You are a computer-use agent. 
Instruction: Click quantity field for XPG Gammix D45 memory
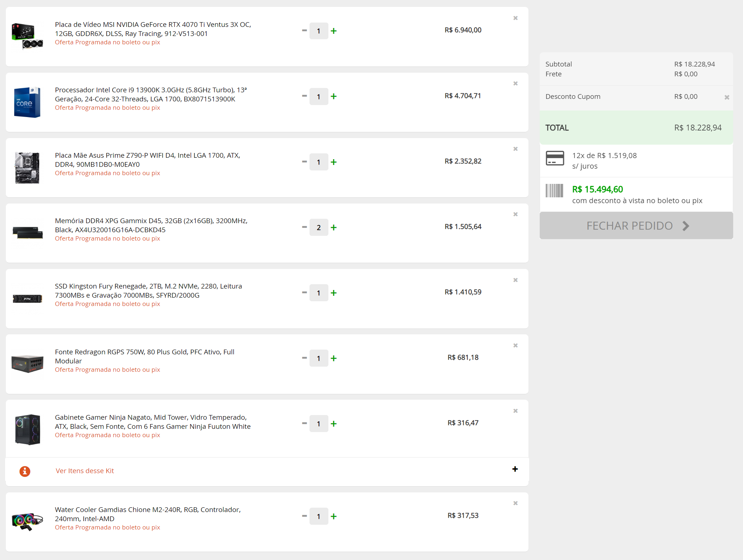[x=319, y=227]
